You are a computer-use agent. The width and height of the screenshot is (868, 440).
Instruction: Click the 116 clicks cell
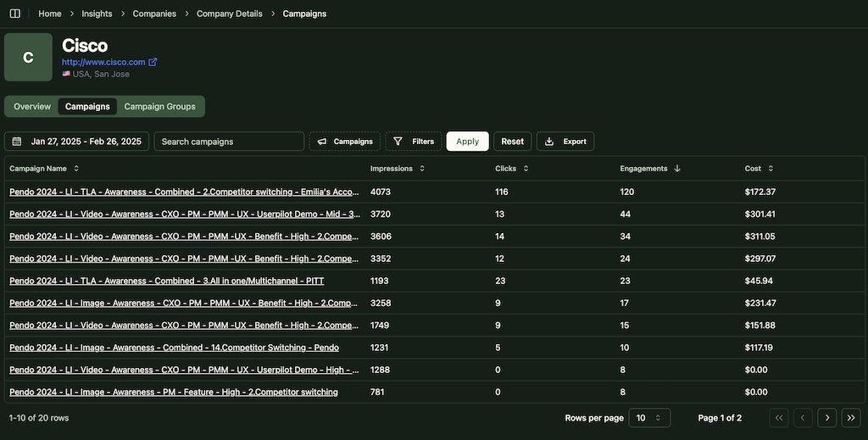point(502,192)
